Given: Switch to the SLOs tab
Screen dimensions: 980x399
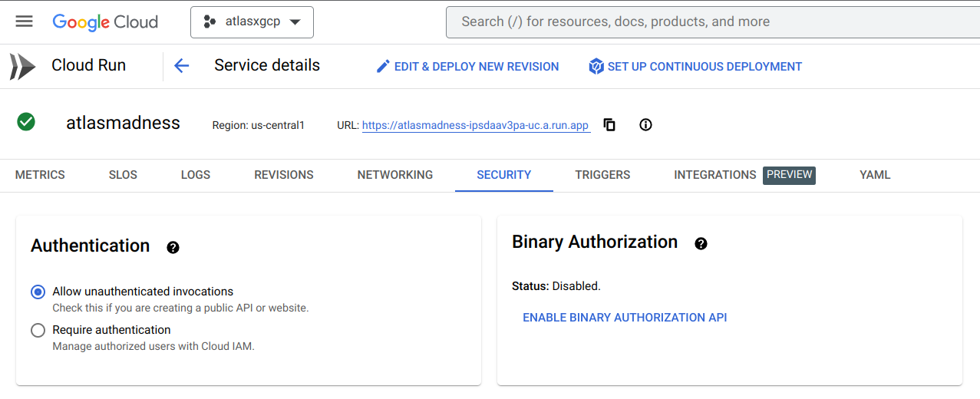Looking at the screenshot, I should point(123,175).
